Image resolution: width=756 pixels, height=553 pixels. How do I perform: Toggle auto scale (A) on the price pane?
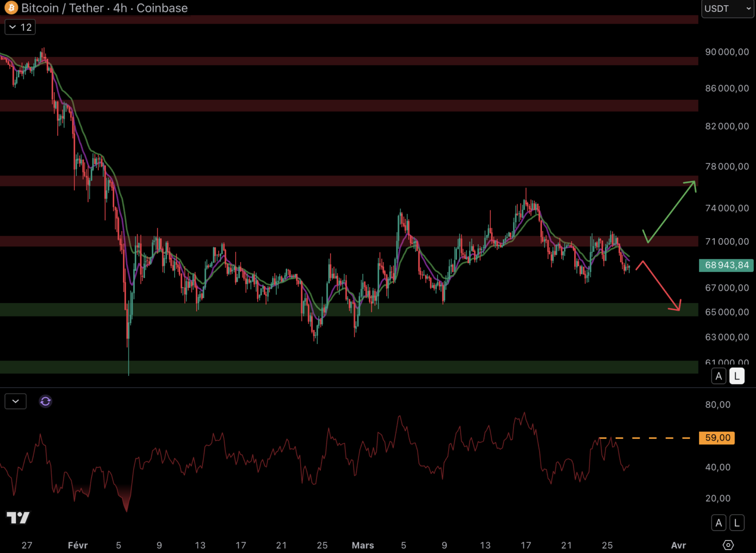click(719, 376)
